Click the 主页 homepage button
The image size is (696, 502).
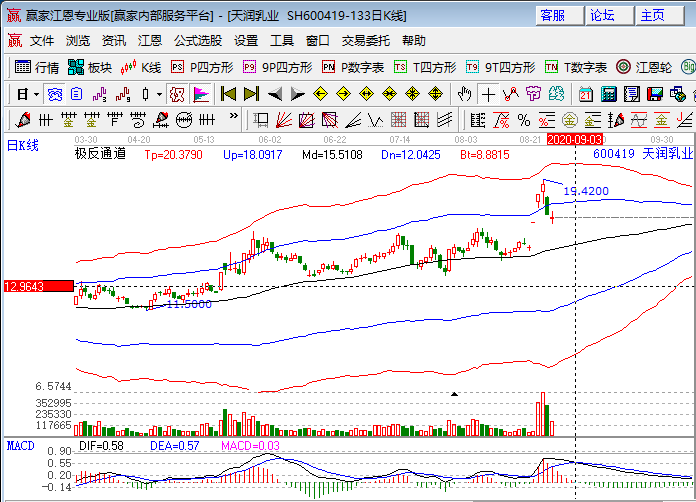tap(659, 16)
